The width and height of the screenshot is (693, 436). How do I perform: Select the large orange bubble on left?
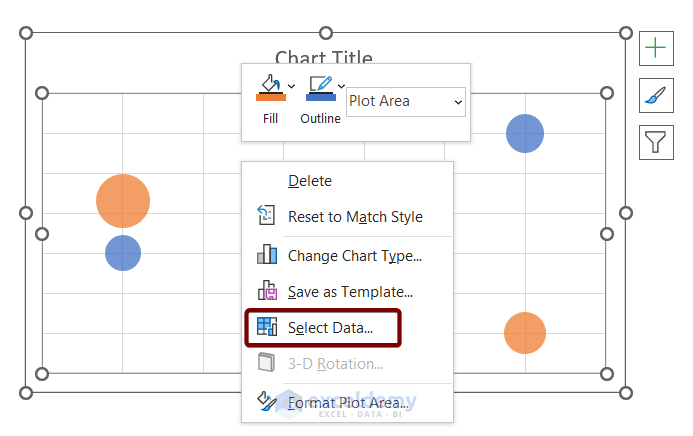[x=123, y=201]
